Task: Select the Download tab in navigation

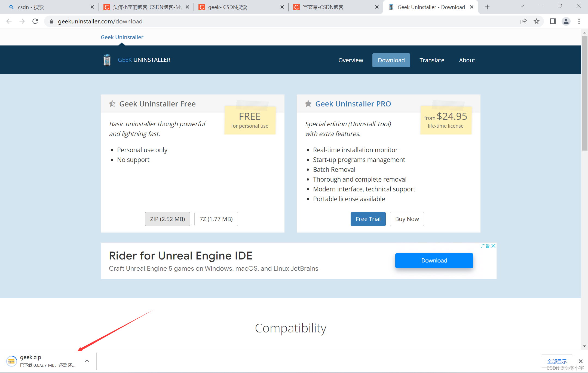Action: coord(391,60)
